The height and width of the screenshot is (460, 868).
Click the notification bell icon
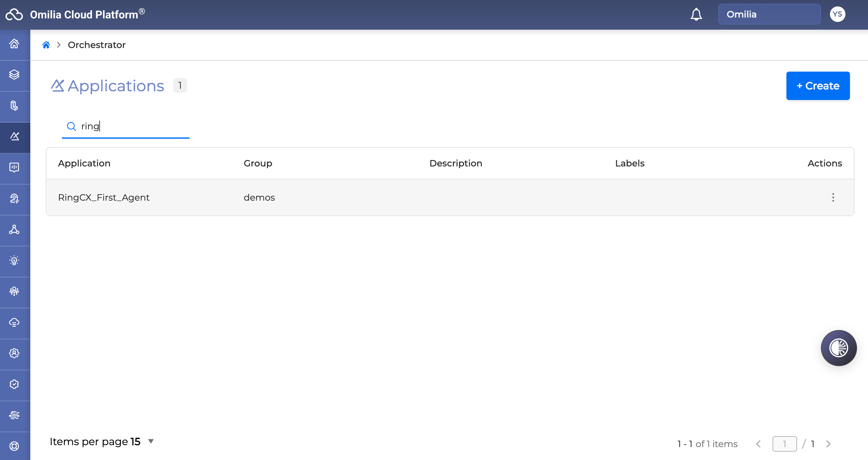[x=696, y=15]
